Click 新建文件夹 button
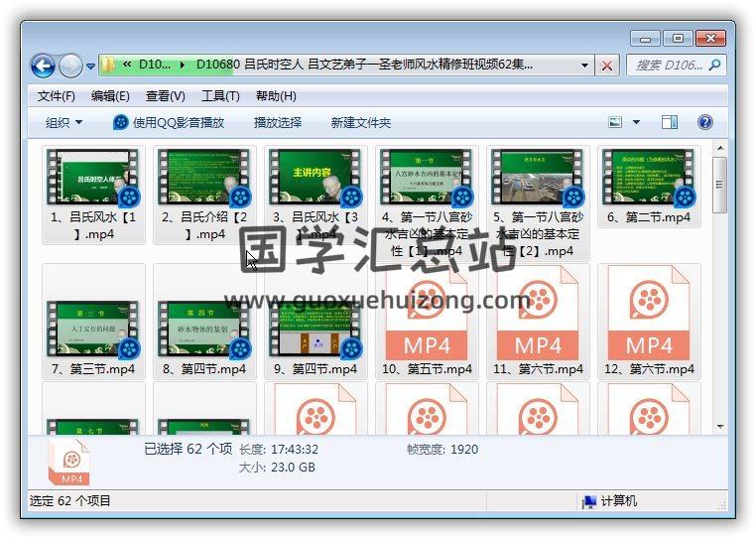The image size is (756, 539). [361, 122]
